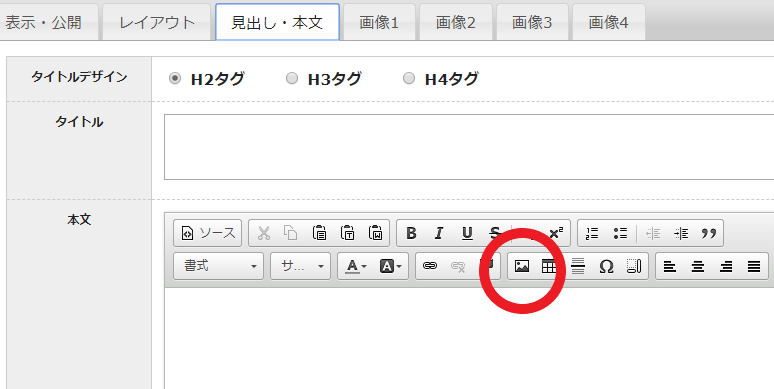Expand the font size サ... dropdown
Screen dimensions: 774x389
click(300, 266)
